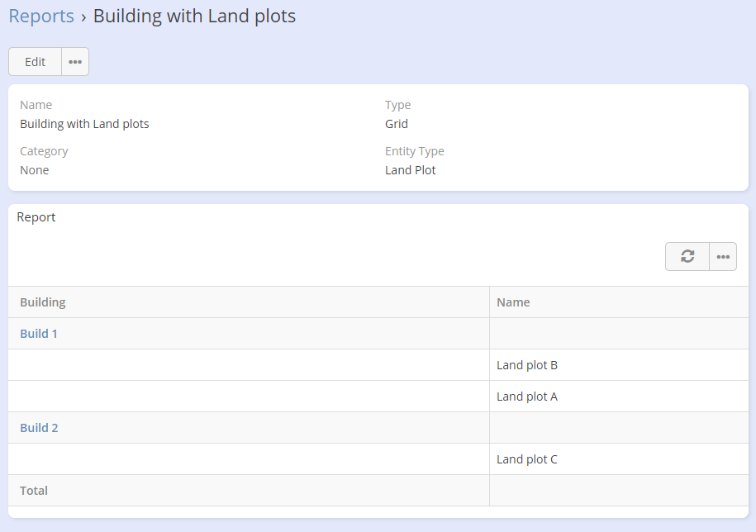
Task: Click the Category value None
Action: 35,170
